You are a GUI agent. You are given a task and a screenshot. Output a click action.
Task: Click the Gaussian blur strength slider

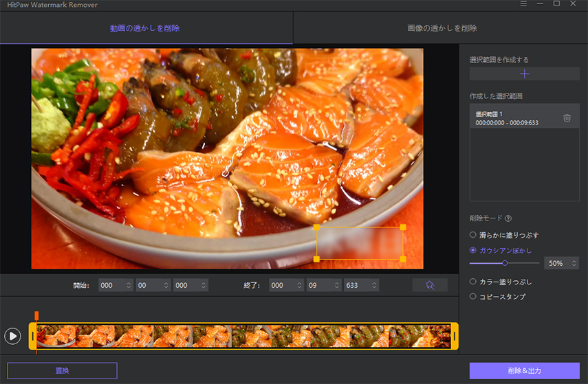(x=505, y=263)
